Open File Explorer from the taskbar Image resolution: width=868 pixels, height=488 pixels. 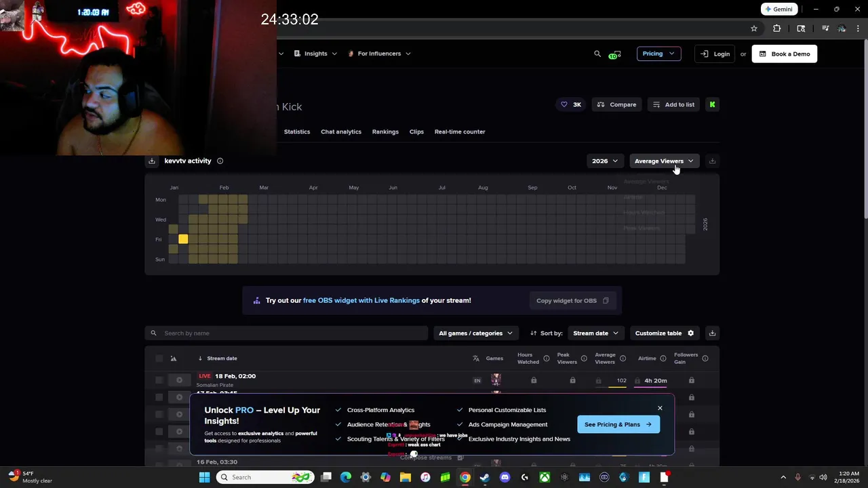(x=405, y=477)
